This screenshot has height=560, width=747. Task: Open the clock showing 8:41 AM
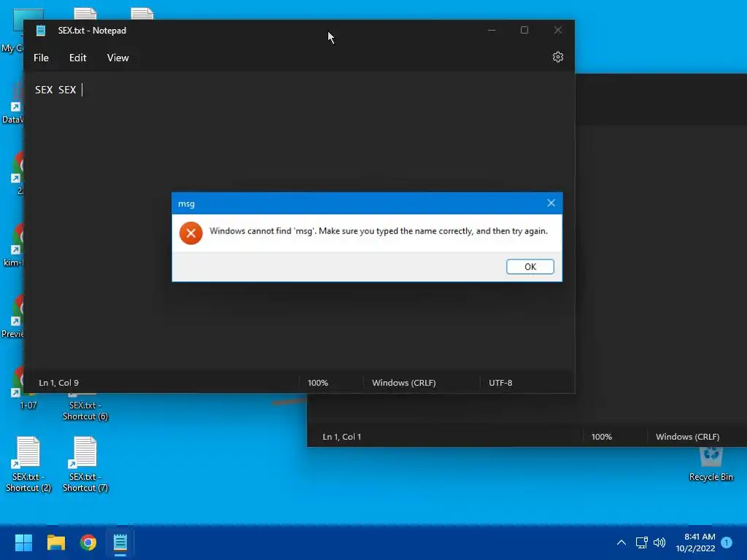pos(695,542)
